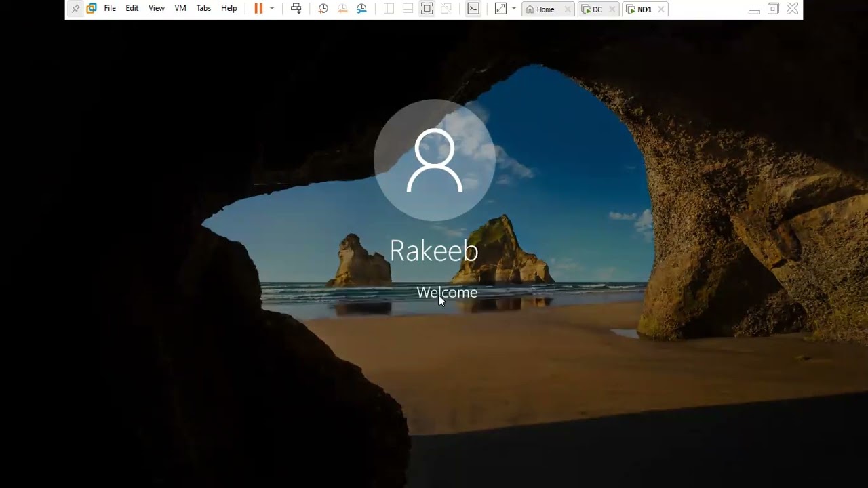Screen dimensions: 868x488
Task: Switch to Unity mode
Action: coord(446,9)
